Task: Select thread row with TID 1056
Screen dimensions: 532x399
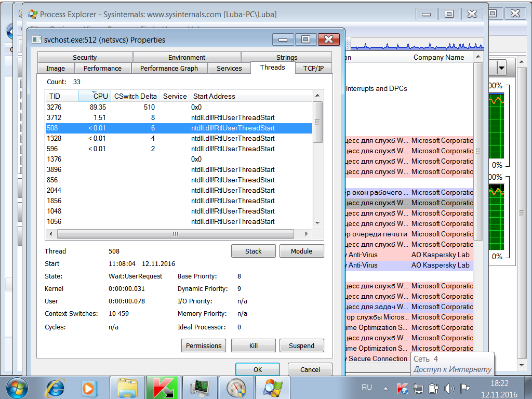Action: click(179, 221)
